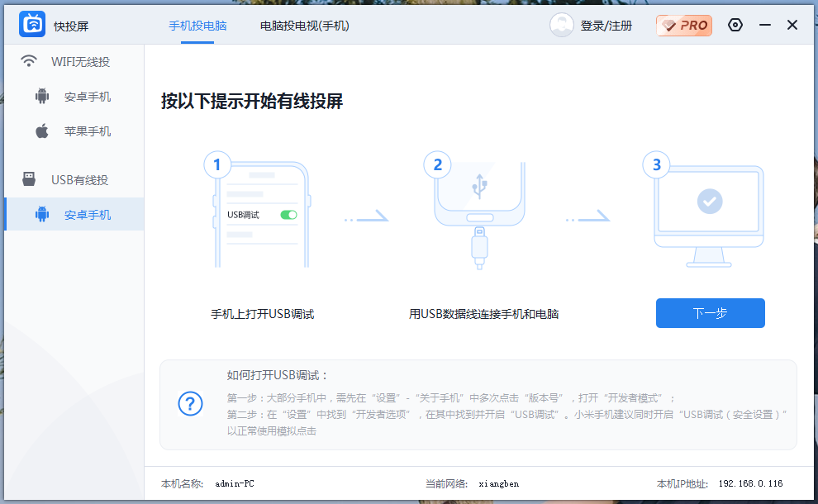Switch to 手机投电脑 tab
Viewport: 818px width, 504px height.
click(x=197, y=26)
